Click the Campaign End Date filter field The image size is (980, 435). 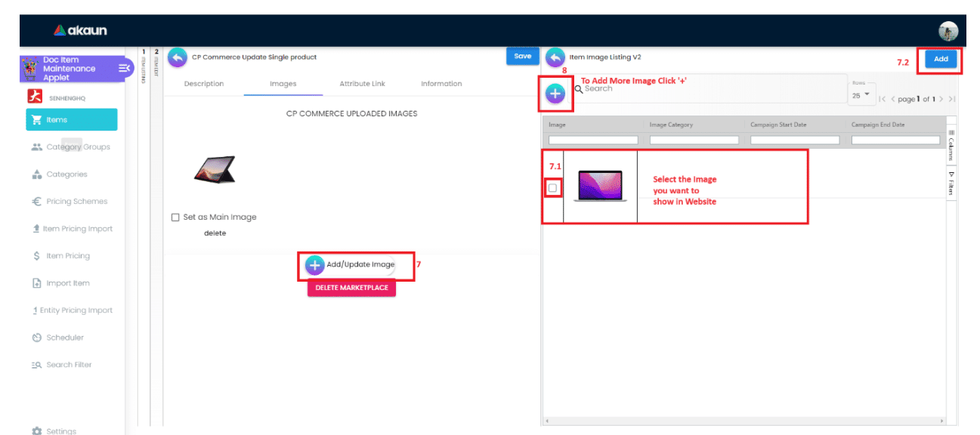[898, 140]
